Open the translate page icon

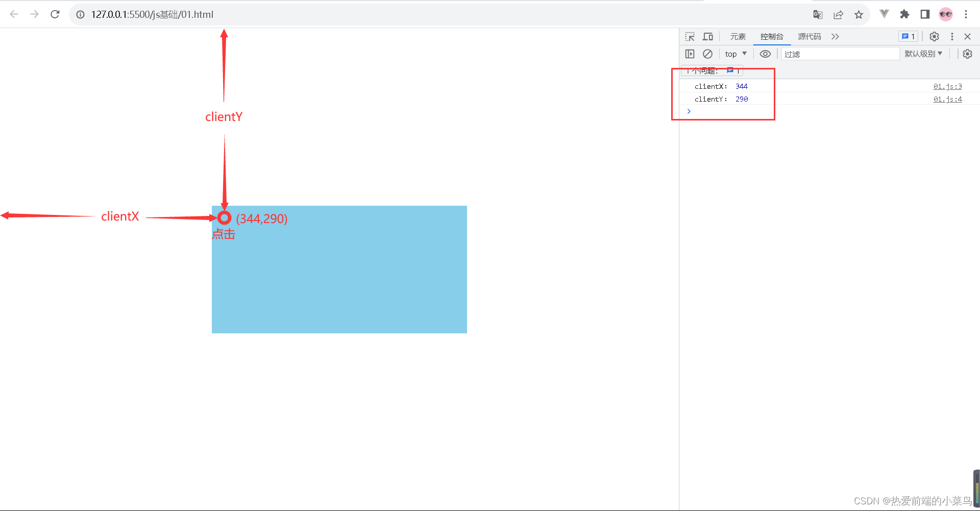coord(818,15)
